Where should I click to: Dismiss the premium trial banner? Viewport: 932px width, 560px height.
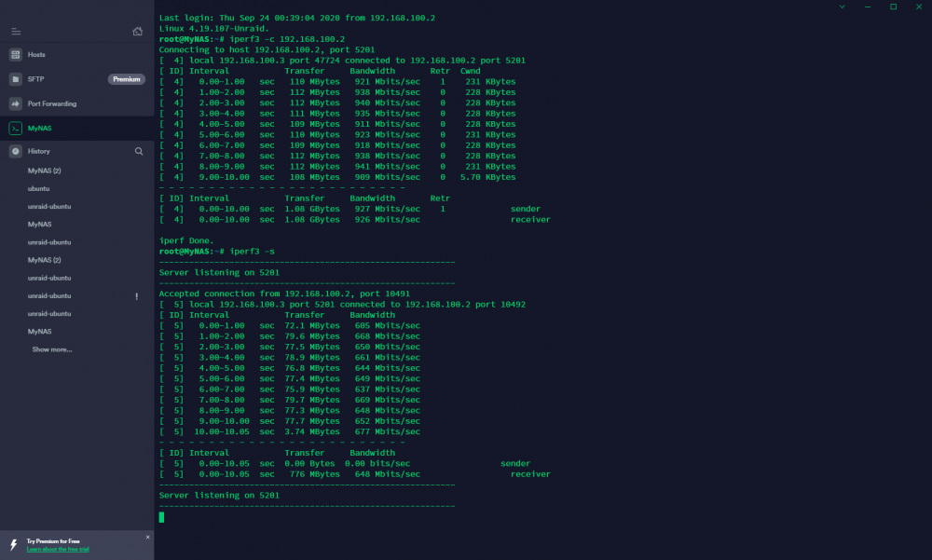click(x=148, y=538)
